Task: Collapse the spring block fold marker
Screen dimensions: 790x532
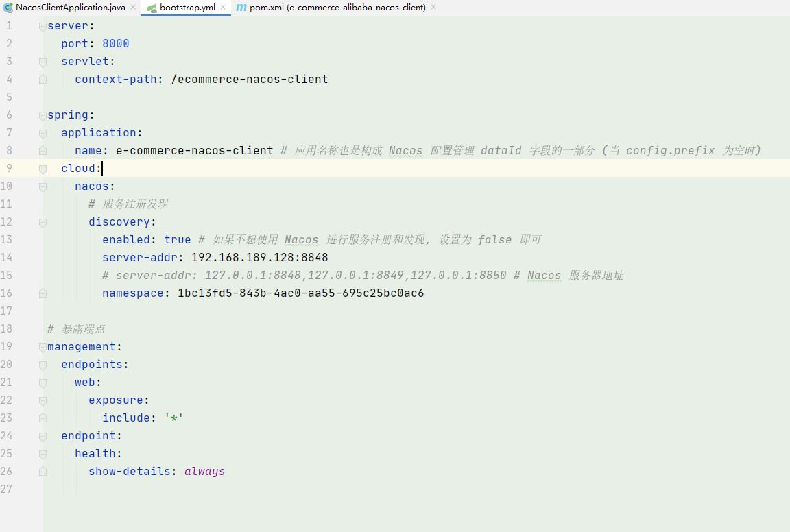Action: pos(43,115)
